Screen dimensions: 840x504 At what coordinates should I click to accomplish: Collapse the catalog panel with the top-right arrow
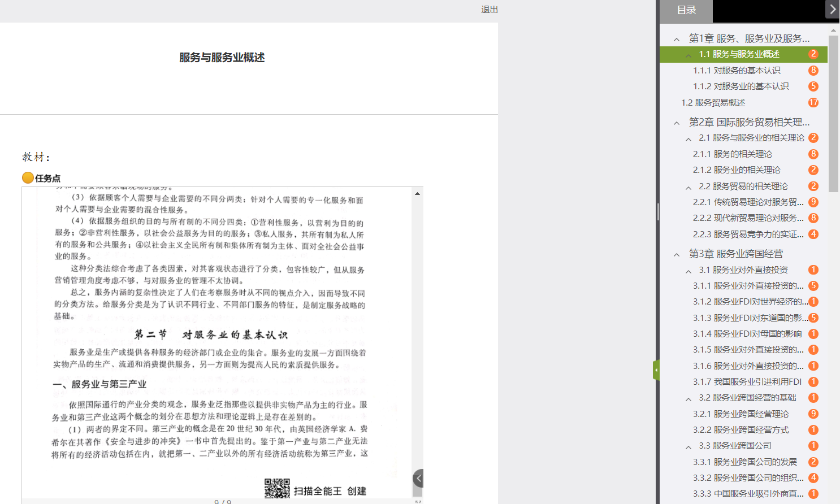(x=832, y=10)
